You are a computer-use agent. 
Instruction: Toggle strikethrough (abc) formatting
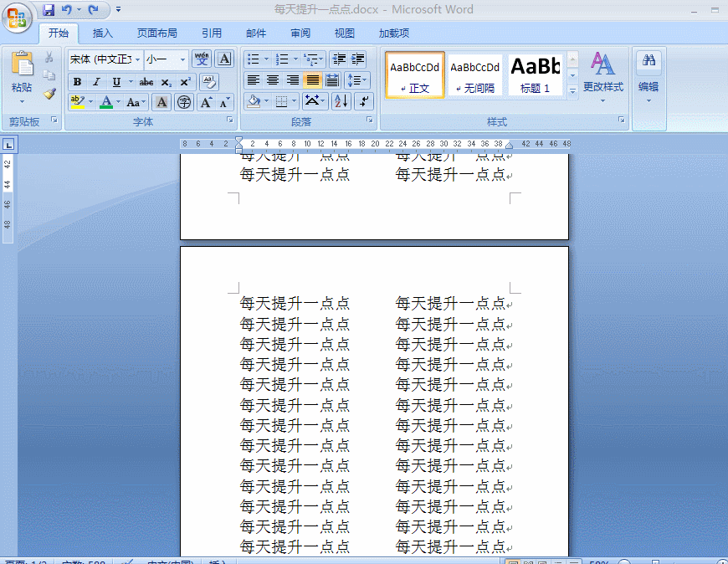pos(146,82)
